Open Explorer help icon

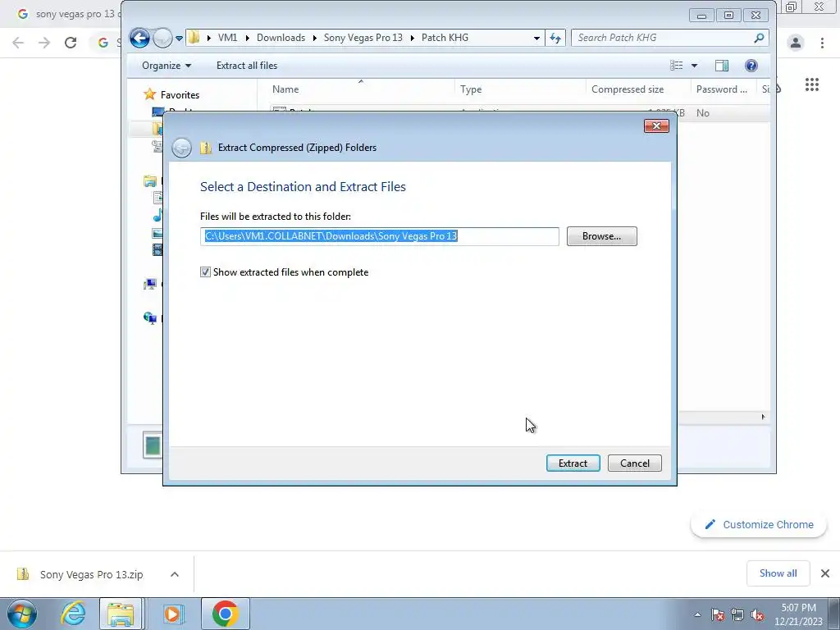click(751, 66)
